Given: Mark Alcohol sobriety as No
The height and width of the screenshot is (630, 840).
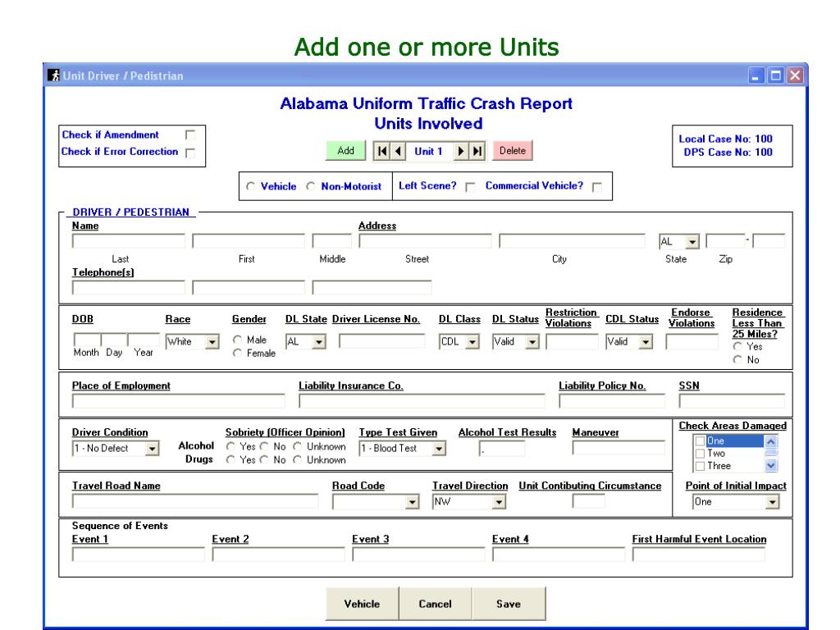Looking at the screenshot, I should coord(264,446).
